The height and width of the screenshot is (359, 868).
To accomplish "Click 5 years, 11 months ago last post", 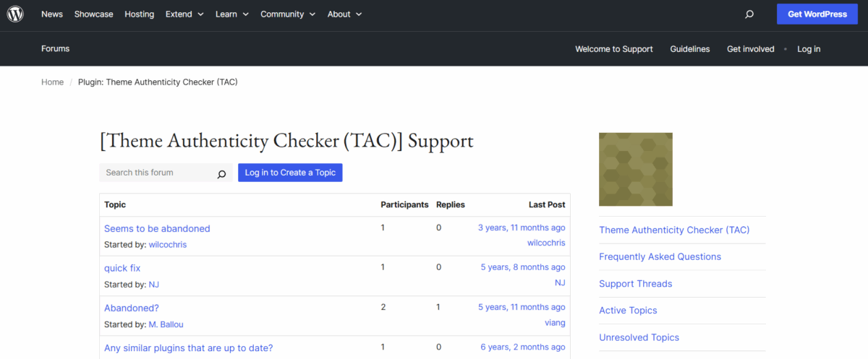I will (522, 307).
